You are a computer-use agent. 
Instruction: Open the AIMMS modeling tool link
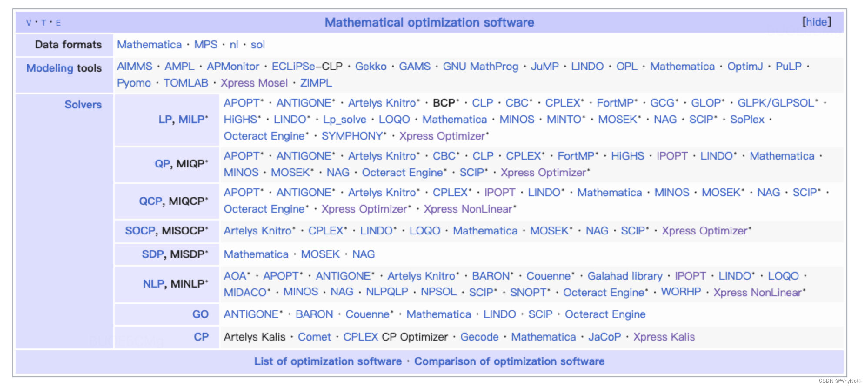point(135,67)
